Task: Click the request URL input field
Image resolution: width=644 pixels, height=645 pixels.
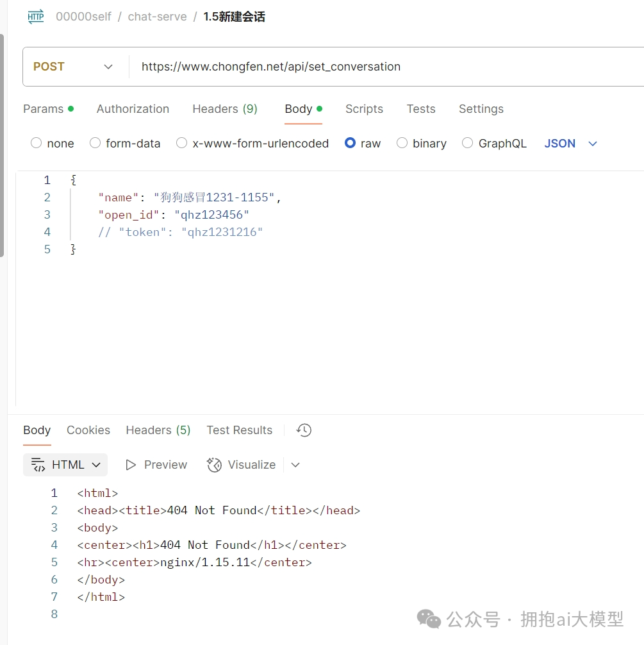Action: 384,67
